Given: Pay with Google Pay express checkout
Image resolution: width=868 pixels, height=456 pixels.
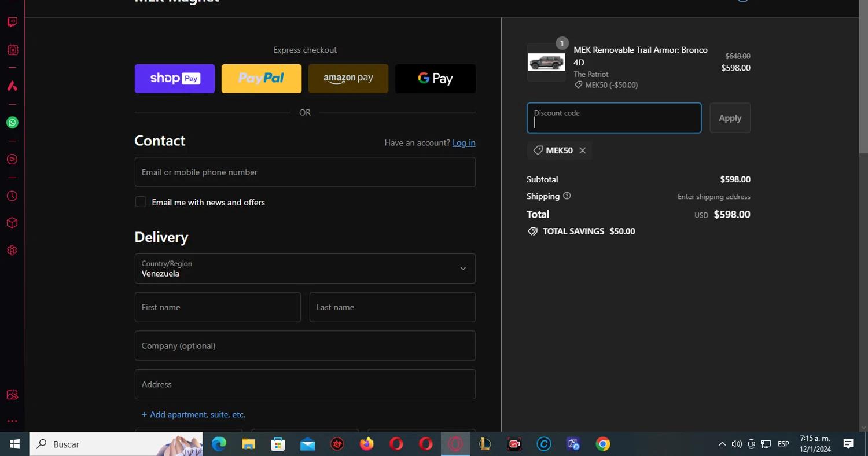Looking at the screenshot, I should [435, 79].
